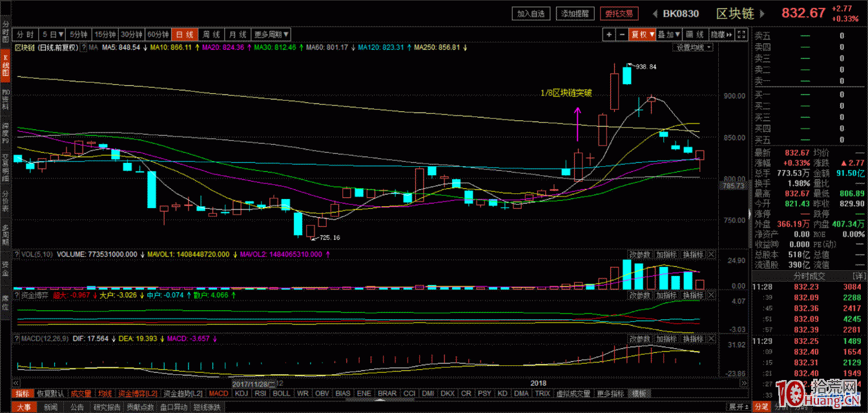
Task: Click 改参数 in the VOL panel
Action: point(639,255)
